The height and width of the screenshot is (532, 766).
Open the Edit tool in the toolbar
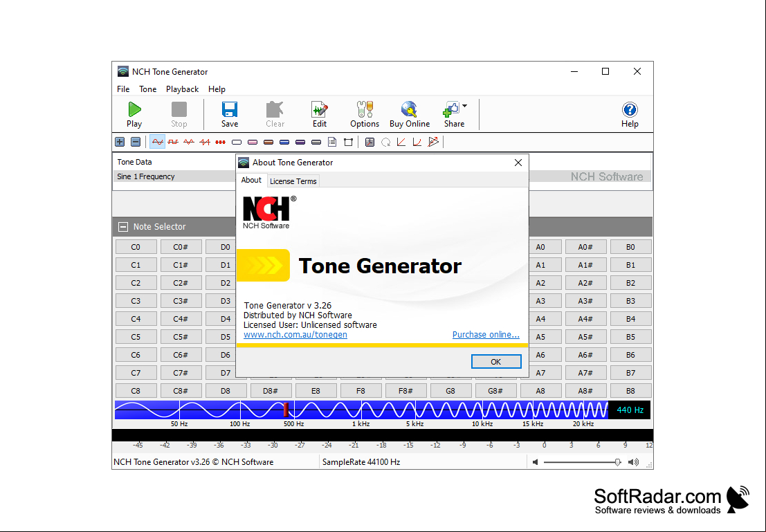click(320, 114)
